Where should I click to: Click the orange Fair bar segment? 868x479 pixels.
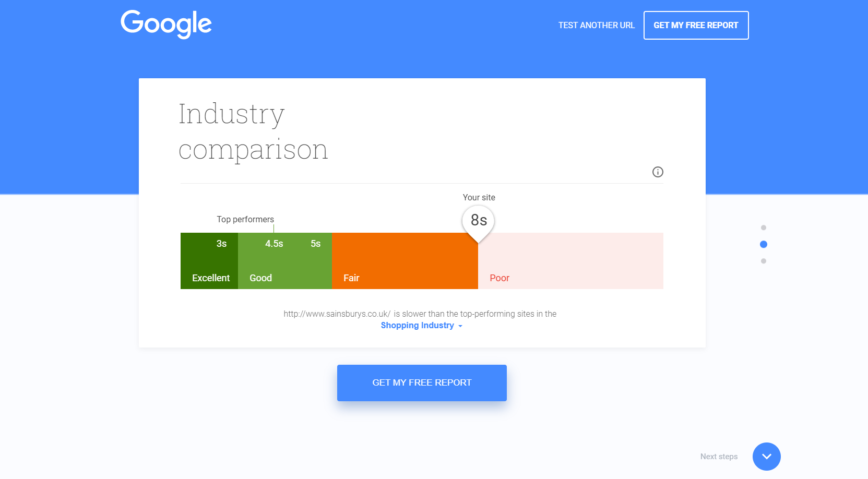pos(405,261)
